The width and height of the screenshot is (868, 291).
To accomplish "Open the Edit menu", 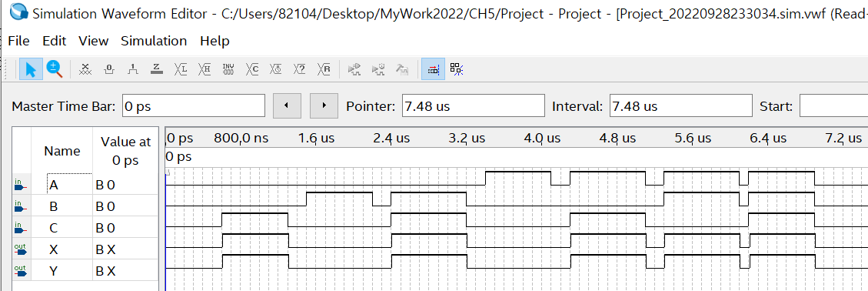I will [x=55, y=41].
